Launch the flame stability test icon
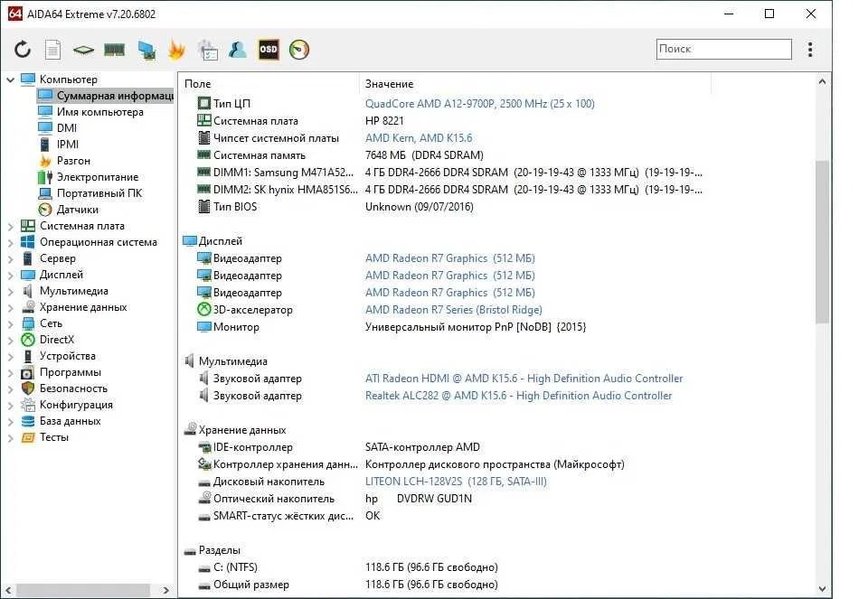Viewport: 868px width, 599px height. click(x=176, y=50)
